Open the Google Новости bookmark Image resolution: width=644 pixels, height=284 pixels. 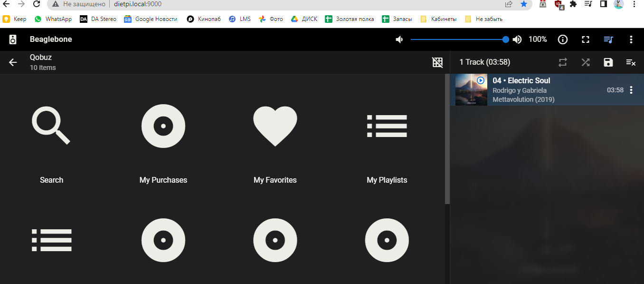(151, 19)
